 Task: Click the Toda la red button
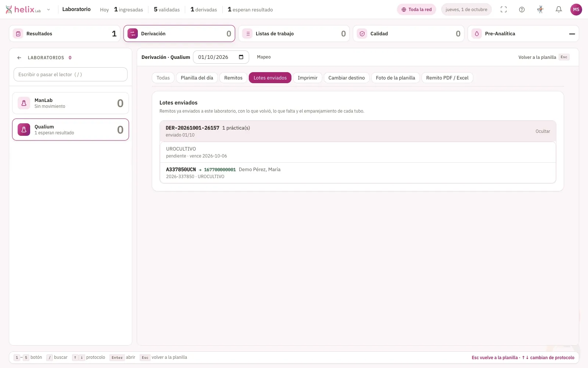pos(416,10)
